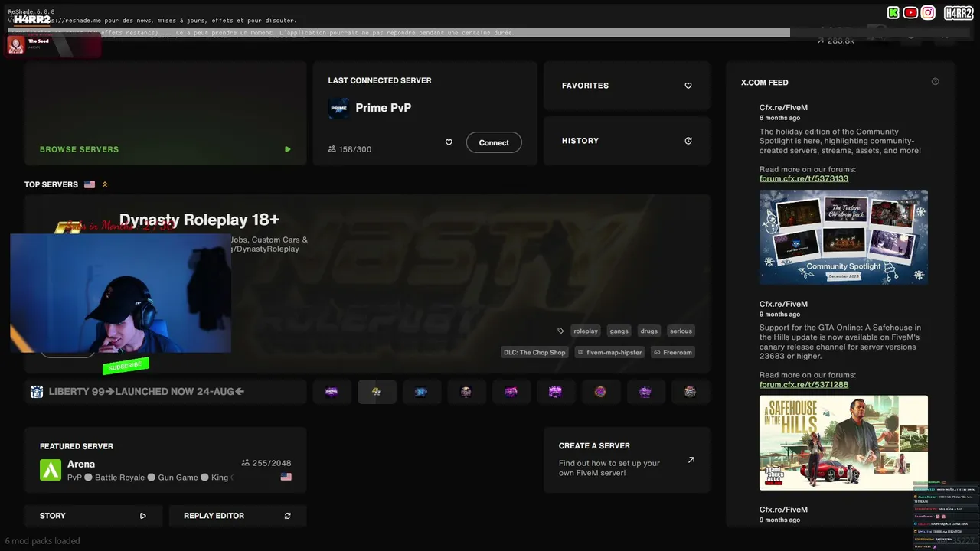Click the fivem-map-hipster badge
Viewport: 980px width, 551px height.
point(609,352)
